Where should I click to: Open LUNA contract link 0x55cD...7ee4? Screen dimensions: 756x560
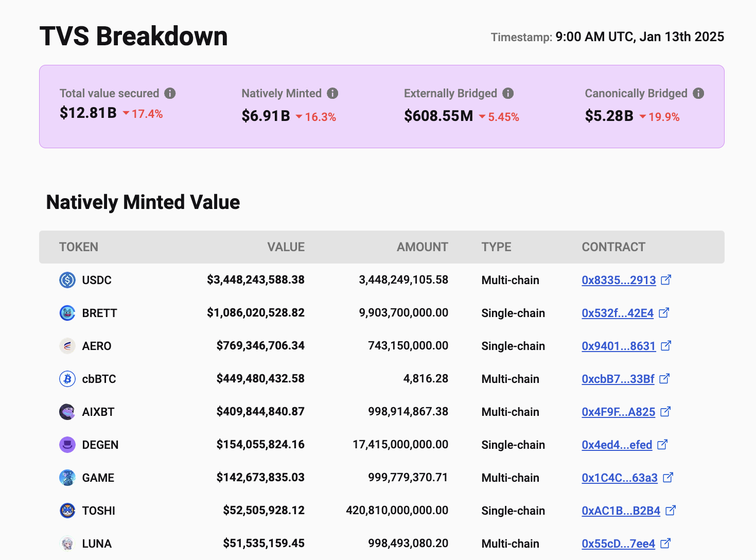coord(618,544)
